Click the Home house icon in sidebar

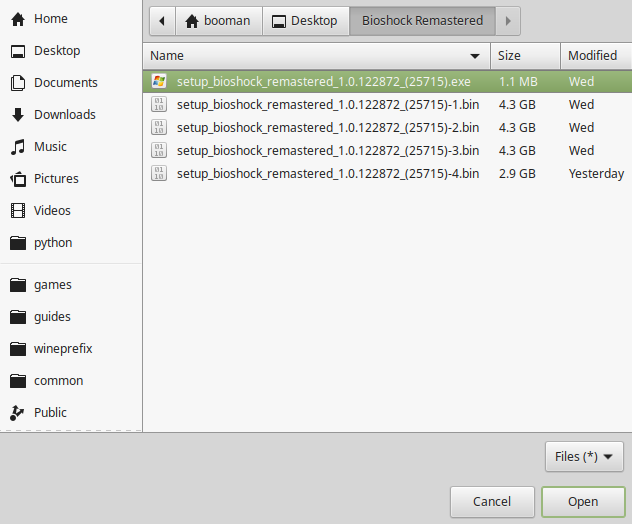[x=18, y=19]
